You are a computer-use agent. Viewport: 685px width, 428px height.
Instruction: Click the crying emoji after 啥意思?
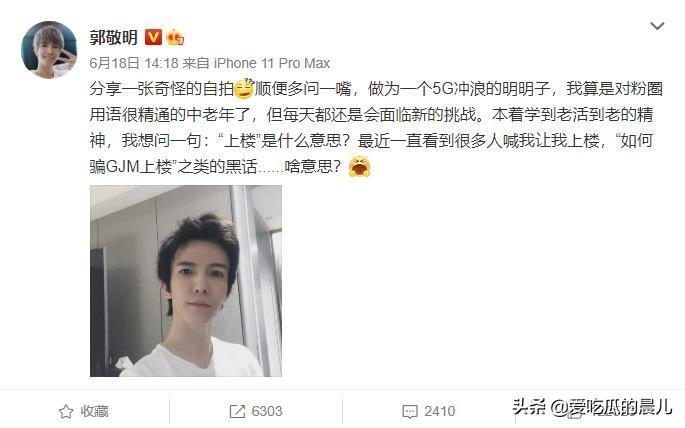(x=359, y=166)
